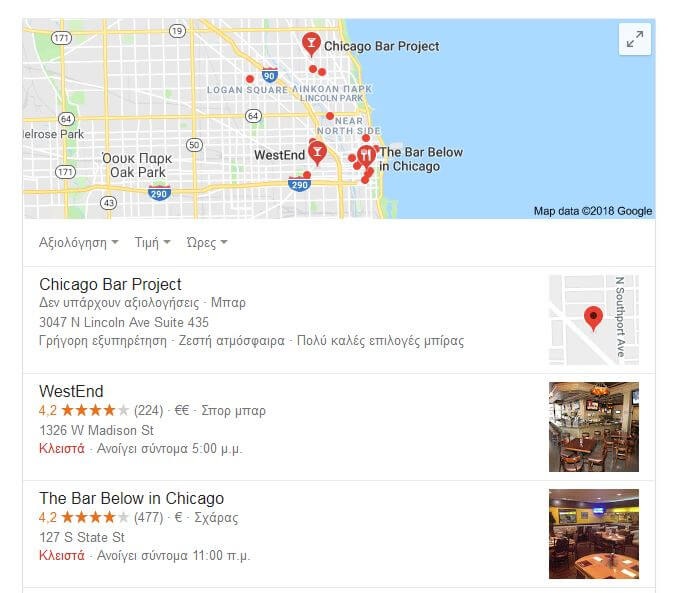Open the WestEnd listing title

point(71,391)
